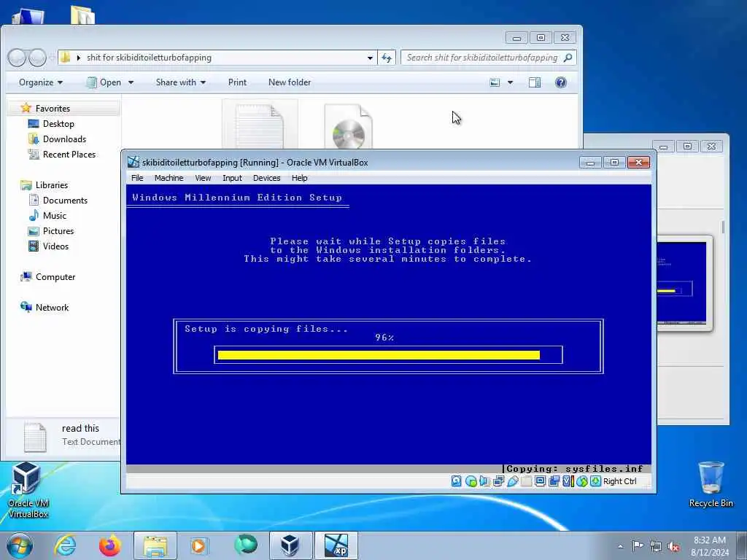Screen dimensions: 747x560
Task: Open the Help menu in VirtualBox
Action: [299, 178]
